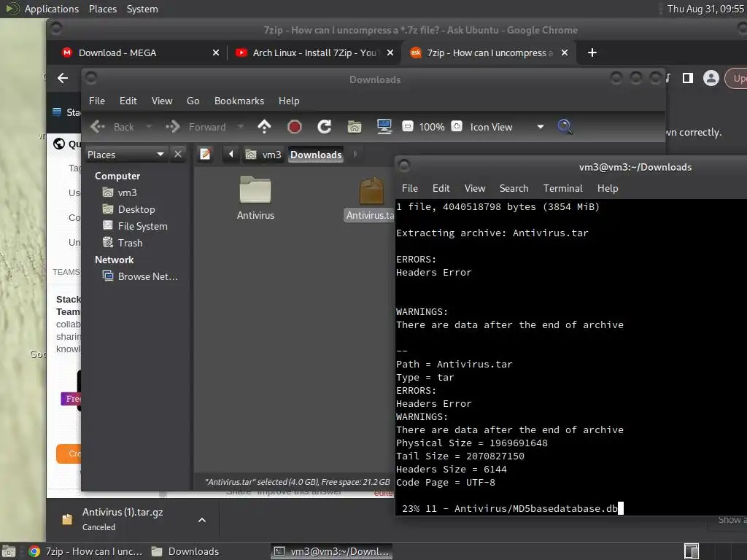This screenshot has width=747, height=560.
Task: Open Bookmarks menu in file manager
Action: (x=239, y=101)
